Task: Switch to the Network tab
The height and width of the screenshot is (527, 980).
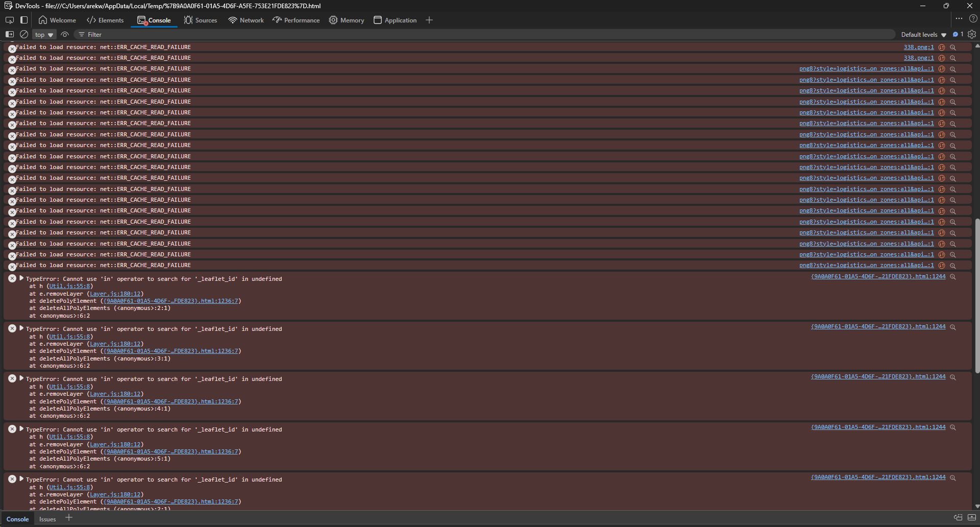Action: pyautogui.click(x=246, y=20)
